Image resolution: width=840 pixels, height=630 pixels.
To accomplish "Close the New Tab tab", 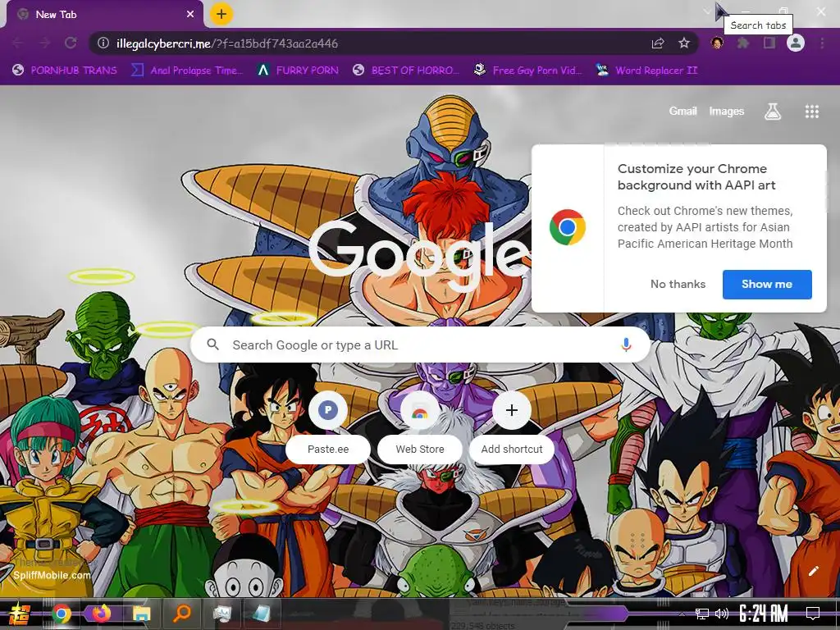I will click(190, 15).
